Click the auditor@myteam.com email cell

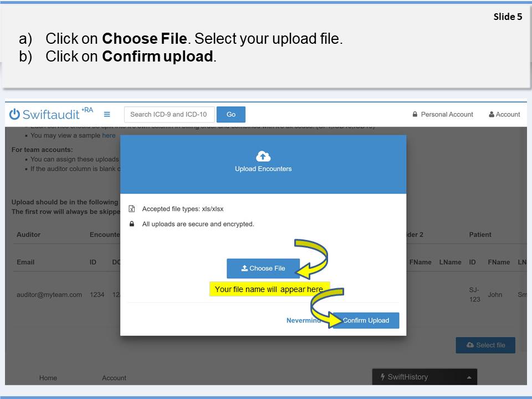49,295
